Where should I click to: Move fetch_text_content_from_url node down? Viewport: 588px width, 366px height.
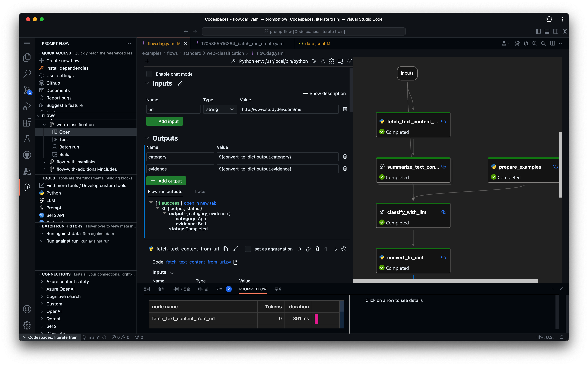pos(335,249)
